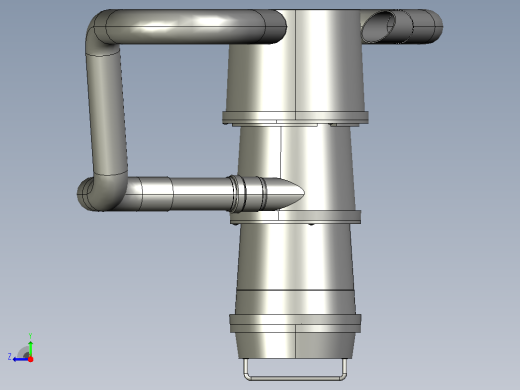520x390 pixels.
Task: Click the green Y axis arrow of triad
Action: [x=30, y=348]
